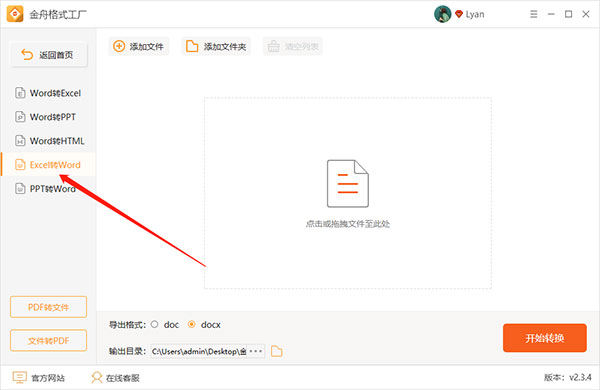
Task: Click the three-dot browse output directory button
Action: (256, 351)
